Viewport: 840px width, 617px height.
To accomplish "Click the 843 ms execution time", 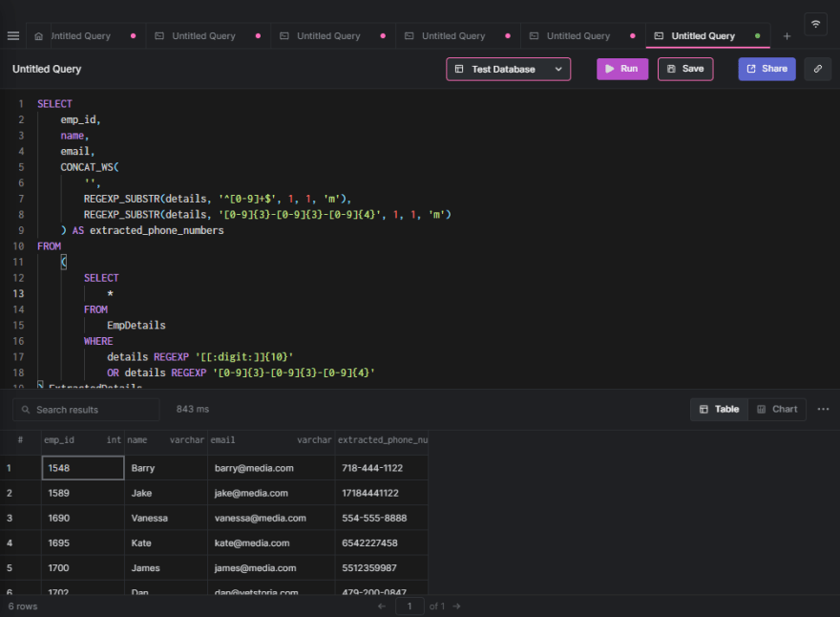I will [192, 409].
